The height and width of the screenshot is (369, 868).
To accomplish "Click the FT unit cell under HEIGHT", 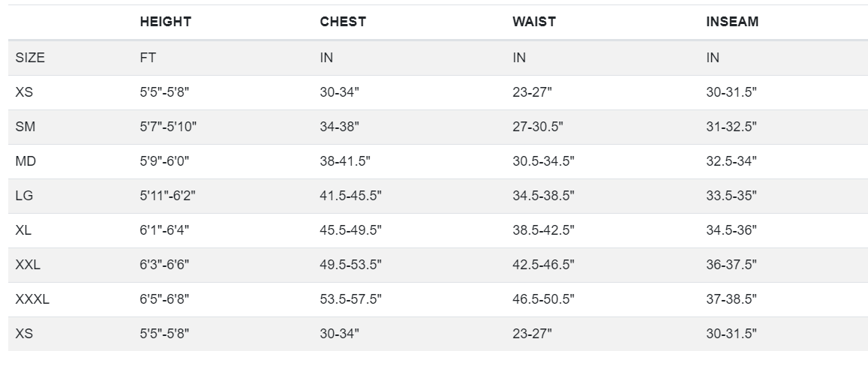I will 148,58.
